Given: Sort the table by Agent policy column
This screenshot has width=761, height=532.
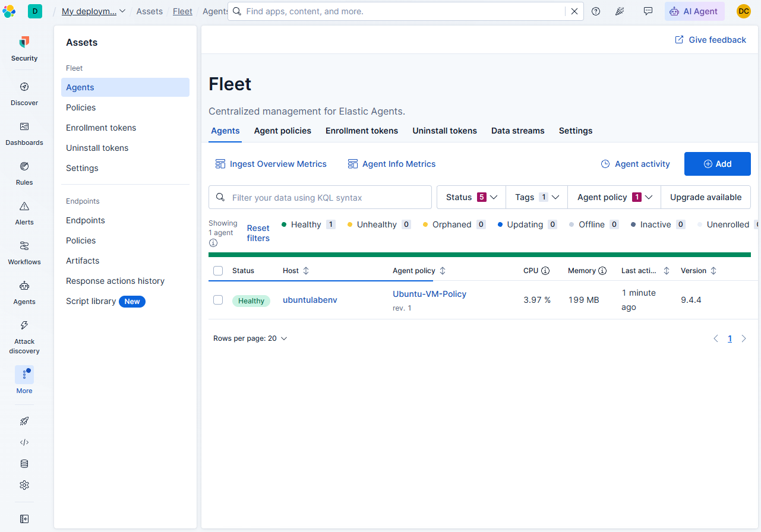Looking at the screenshot, I should pos(419,271).
